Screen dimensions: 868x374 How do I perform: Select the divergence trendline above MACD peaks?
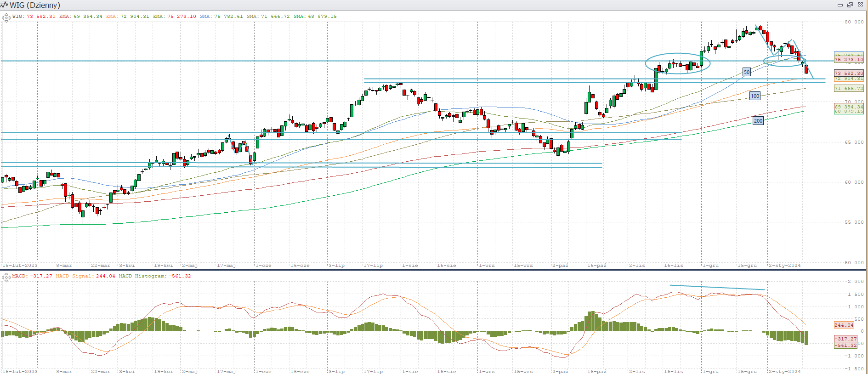point(717,288)
